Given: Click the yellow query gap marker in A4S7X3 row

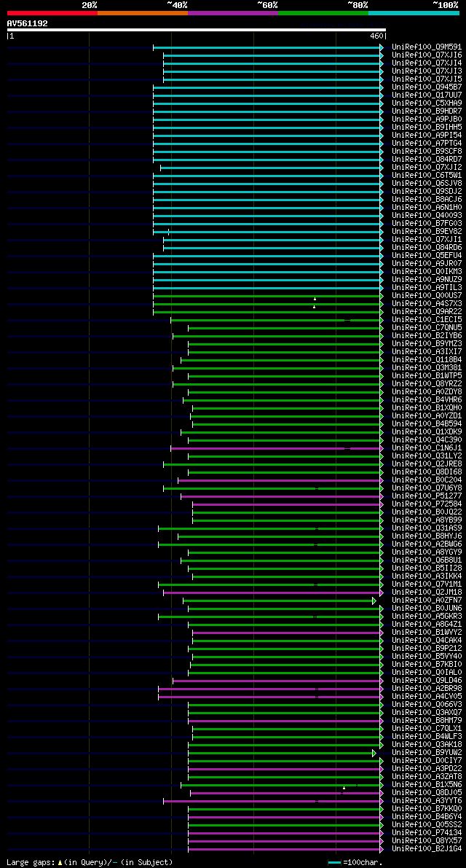Looking at the screenshot, I should (x=314, y=307).
